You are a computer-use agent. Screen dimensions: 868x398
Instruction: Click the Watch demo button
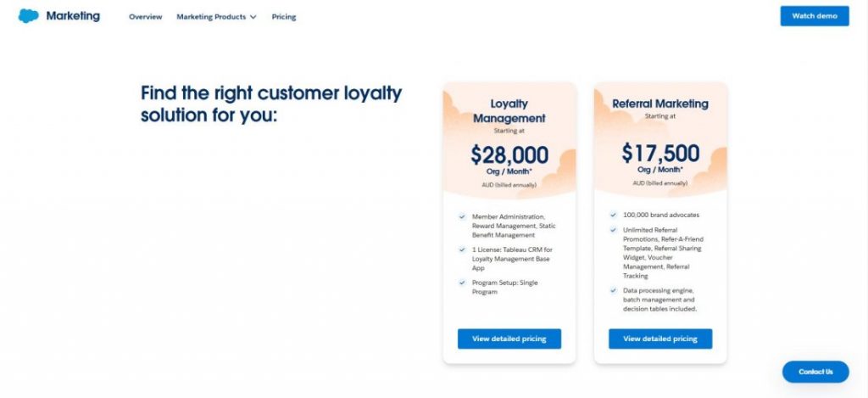pyautogui.click(x=815, y=16)
